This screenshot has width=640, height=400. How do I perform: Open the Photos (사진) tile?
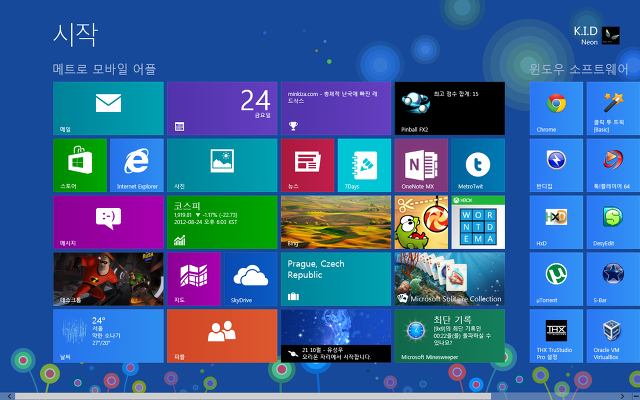(x=222, y=165)
